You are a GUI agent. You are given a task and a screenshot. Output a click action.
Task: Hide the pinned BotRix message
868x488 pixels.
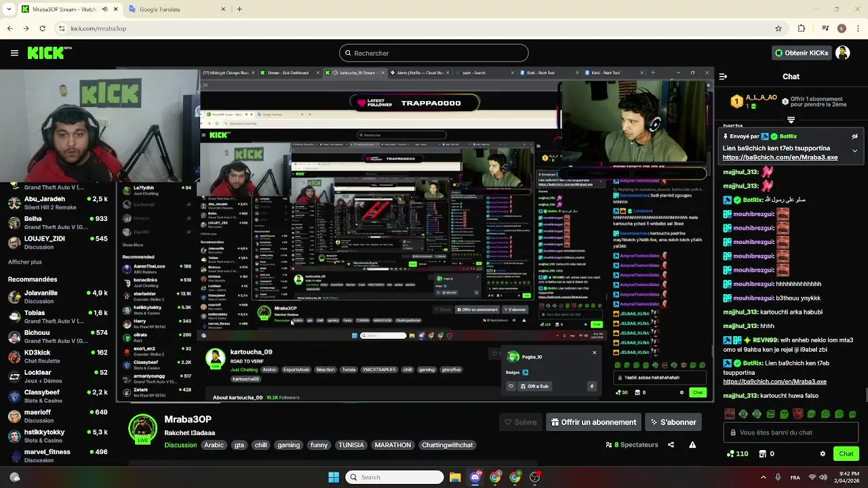854,136
